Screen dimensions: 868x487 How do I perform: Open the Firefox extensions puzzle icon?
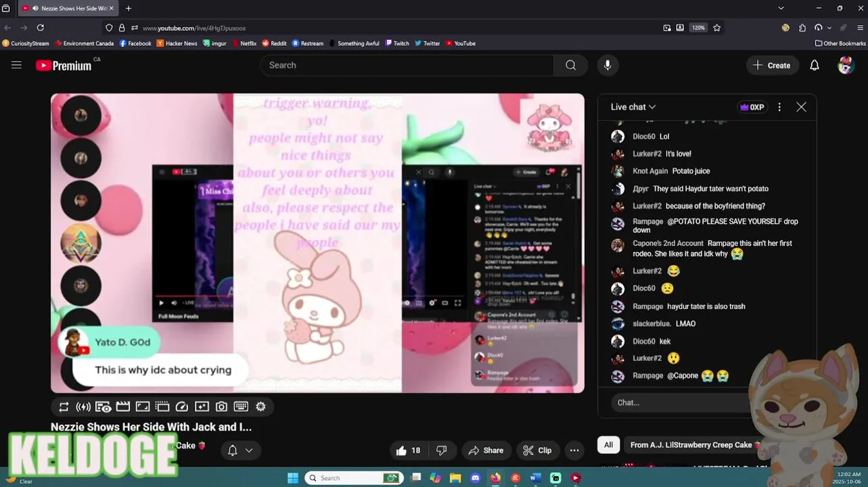(802, 28)
